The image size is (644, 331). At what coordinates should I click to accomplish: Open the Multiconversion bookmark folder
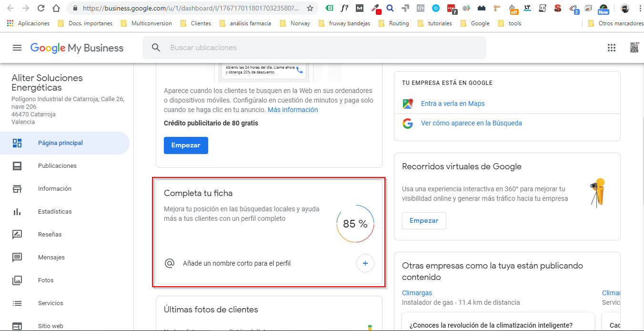tap(146, 23)
